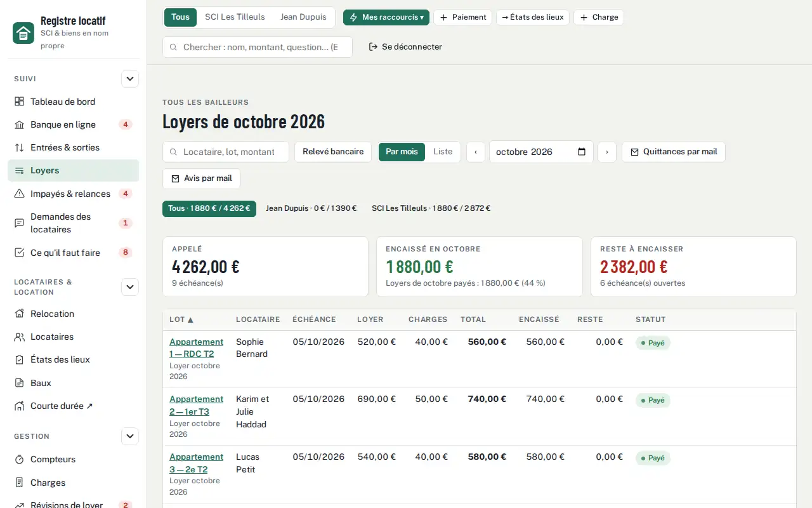The height and width of the screenshot is (508, 812).
Task: Click the envelope icon on Quittances par mail
Action: pos(634,152)
